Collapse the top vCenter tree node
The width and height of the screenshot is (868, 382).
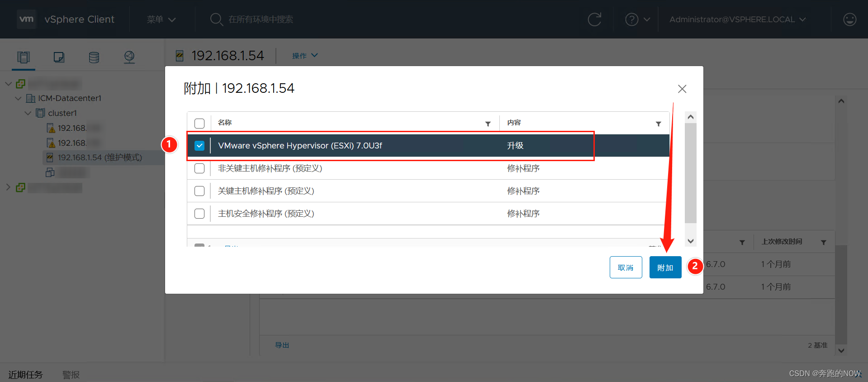tap(8, 84)
